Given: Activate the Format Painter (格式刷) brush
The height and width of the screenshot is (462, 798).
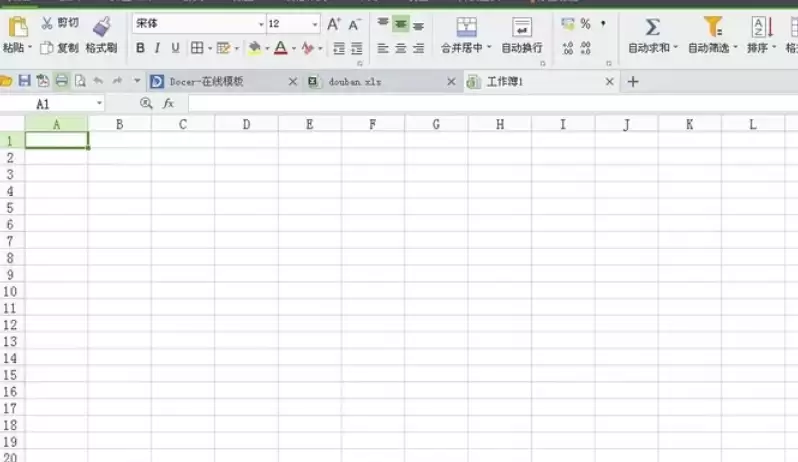Looking at the screenshot, I should (x=101, y=35).
